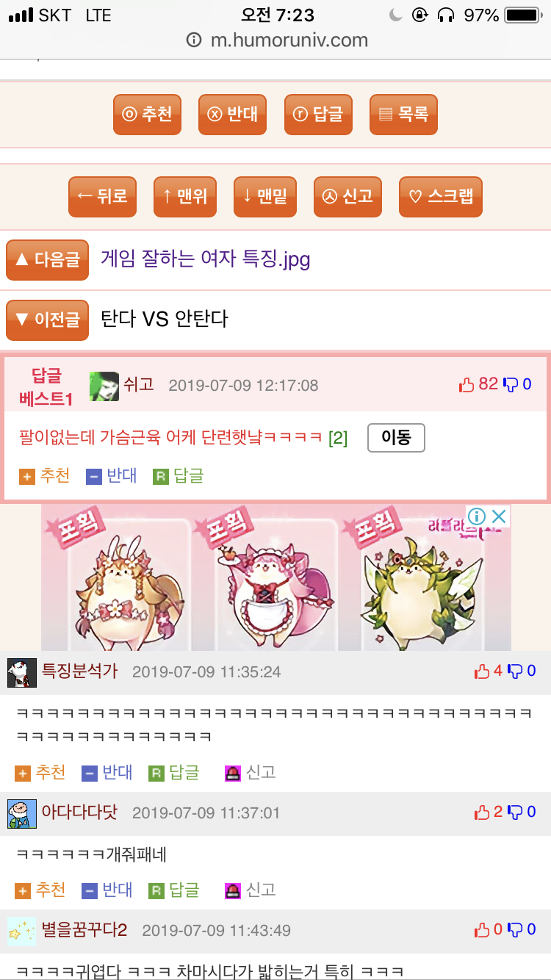Open ad info icon on banner
This screenshot has width=551, height=980.
pyautogui.click(x=477, y=516)
